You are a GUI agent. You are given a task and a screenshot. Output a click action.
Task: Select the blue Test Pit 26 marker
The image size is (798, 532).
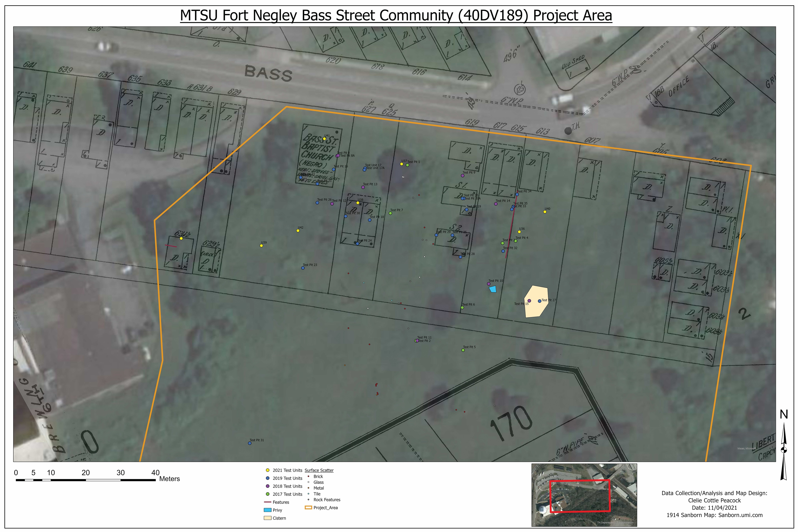317,203
